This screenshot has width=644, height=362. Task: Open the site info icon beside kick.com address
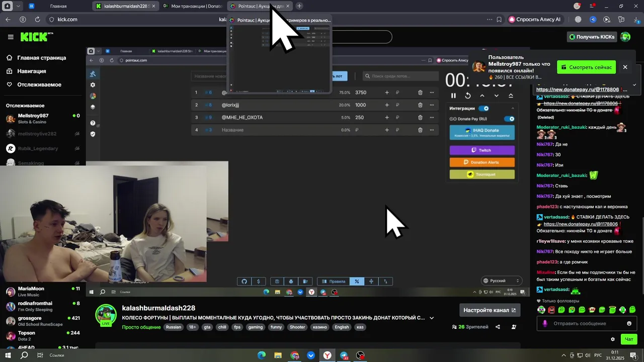(x=51, y=19)
